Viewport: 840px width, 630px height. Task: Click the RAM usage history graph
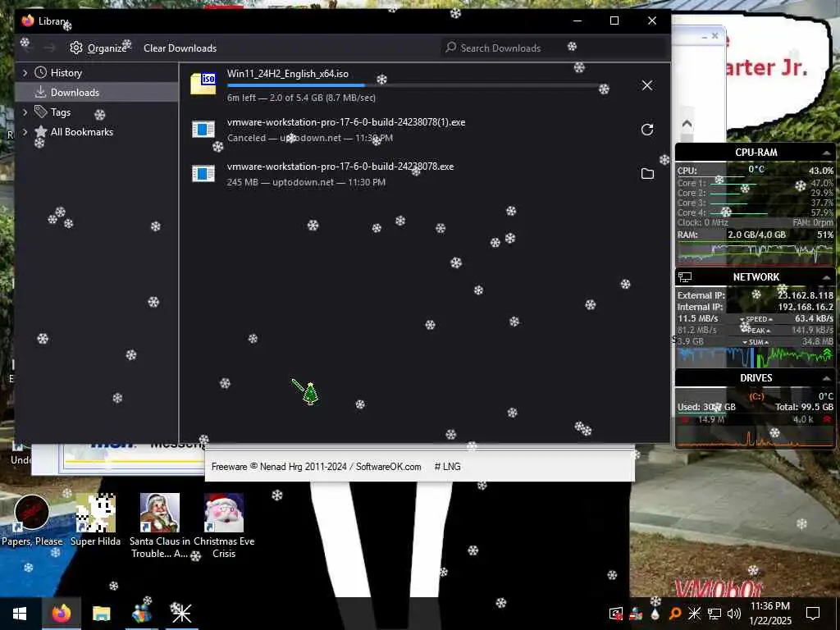click(756, 254)
